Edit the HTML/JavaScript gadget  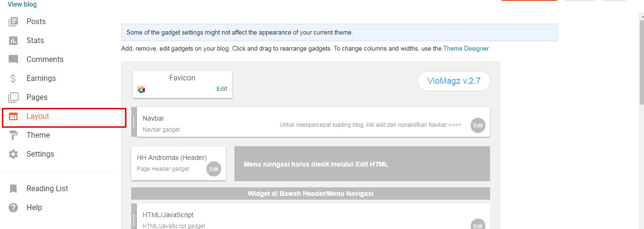tap(478, 225)
